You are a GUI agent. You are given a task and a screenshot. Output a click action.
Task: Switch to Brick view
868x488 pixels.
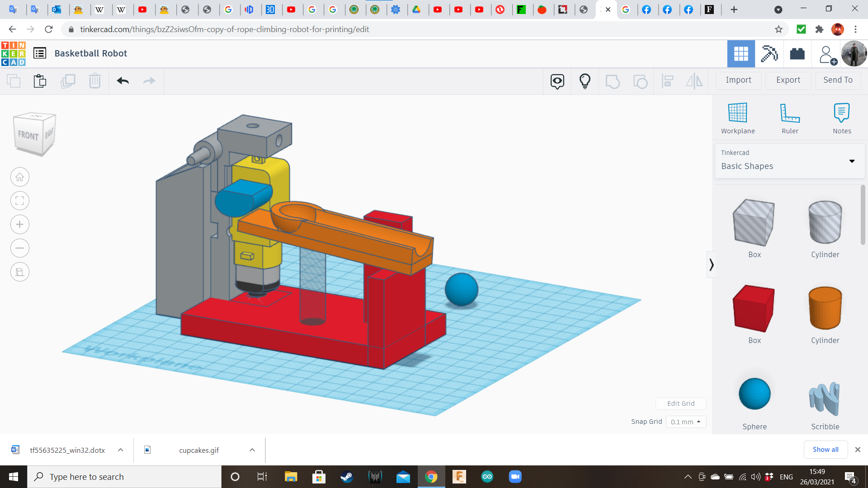pyautogui.click(x=797, y=54)
